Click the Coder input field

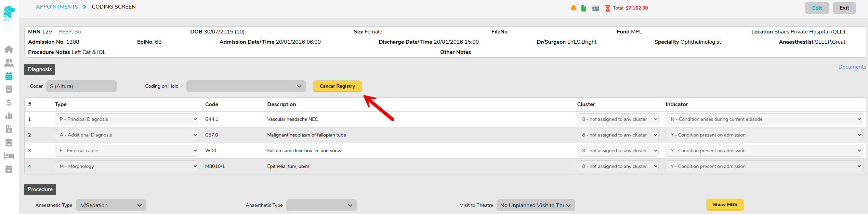[81, 86]
